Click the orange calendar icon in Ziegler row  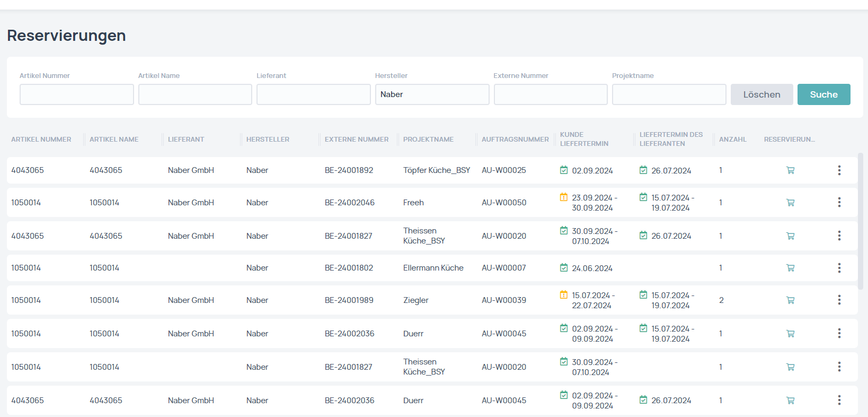point(564,295)
